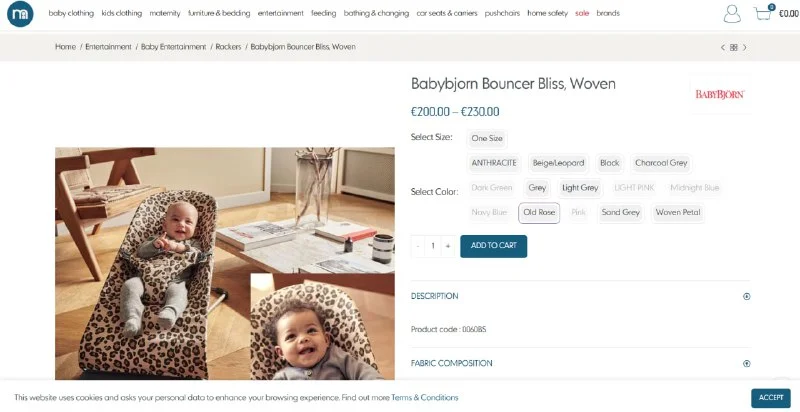Open product grid view icon
The width and height of the screenshot is (800, 412).
tap(734, 47)
